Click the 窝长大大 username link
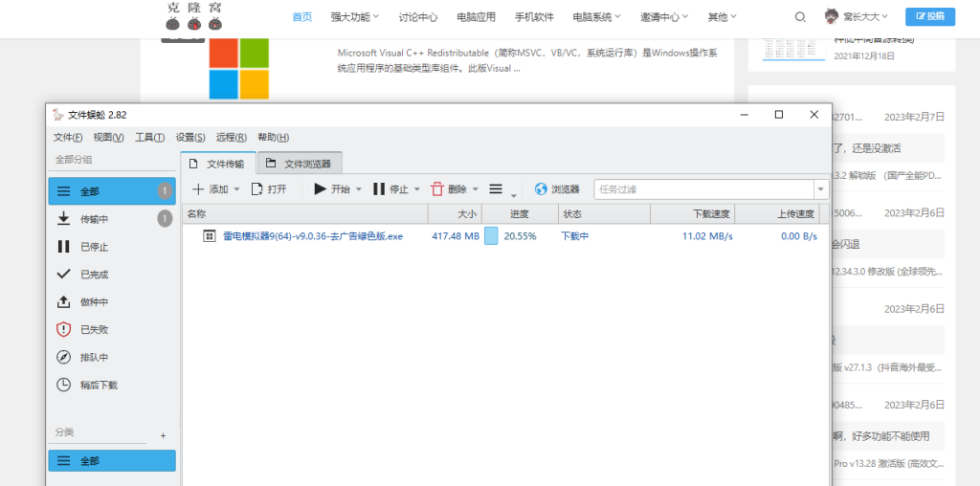 [862, 17]
